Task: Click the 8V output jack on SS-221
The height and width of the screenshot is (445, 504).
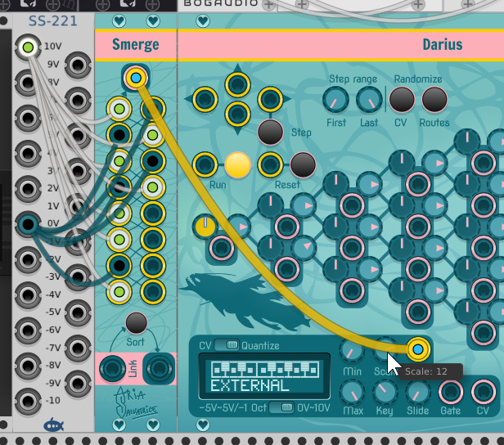Action: [x=29, y=83]
